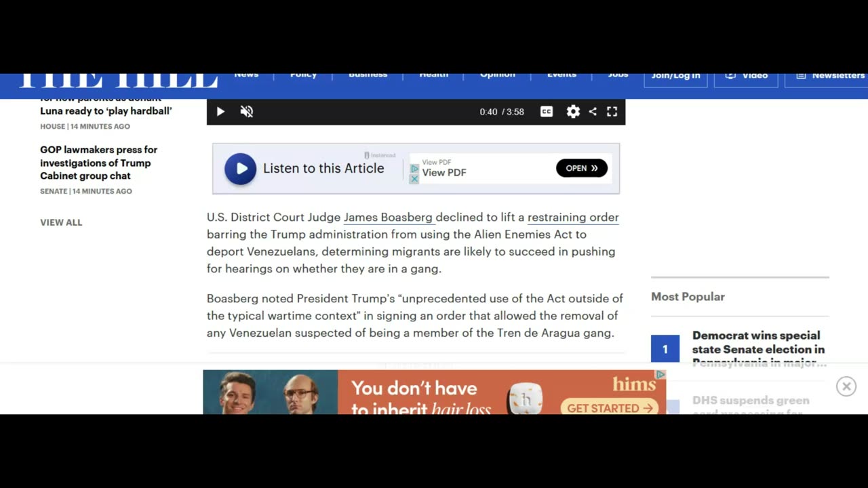Open video player settings gear

(573, 112)
